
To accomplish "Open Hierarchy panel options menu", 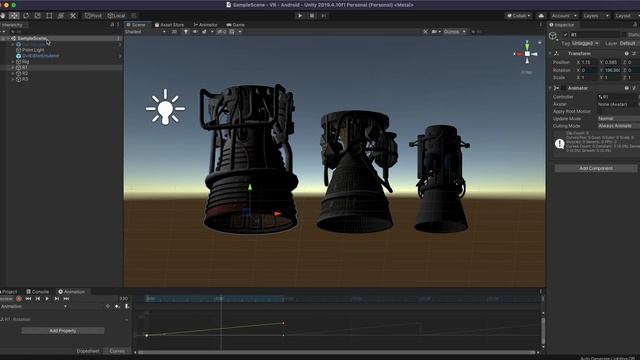I will point(118,24).
